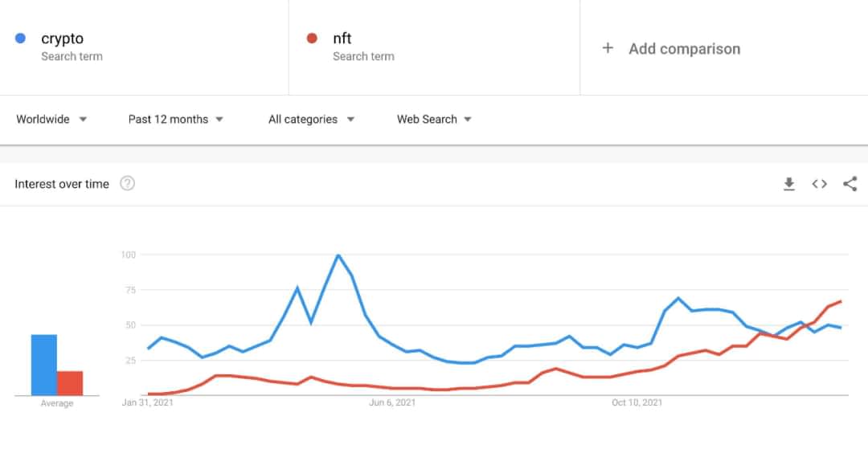Screen dimensions: 868x457
Task: Open the embed code icon
Action: [x=819, y=184]
